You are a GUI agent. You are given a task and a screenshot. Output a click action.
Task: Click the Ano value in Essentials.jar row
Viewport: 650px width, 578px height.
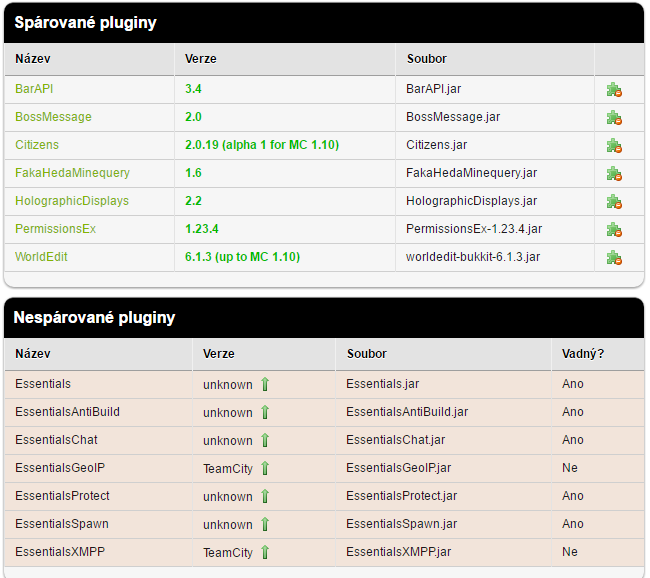click(x=572, y=384)
